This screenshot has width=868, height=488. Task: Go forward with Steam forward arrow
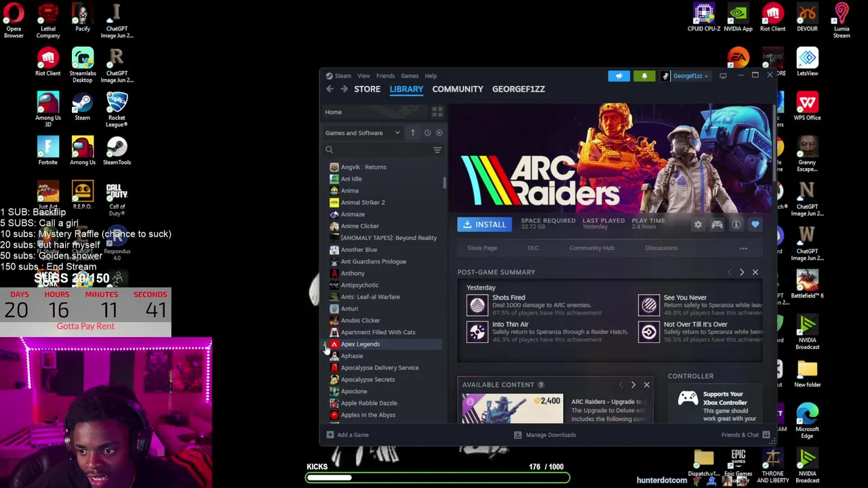344,89
